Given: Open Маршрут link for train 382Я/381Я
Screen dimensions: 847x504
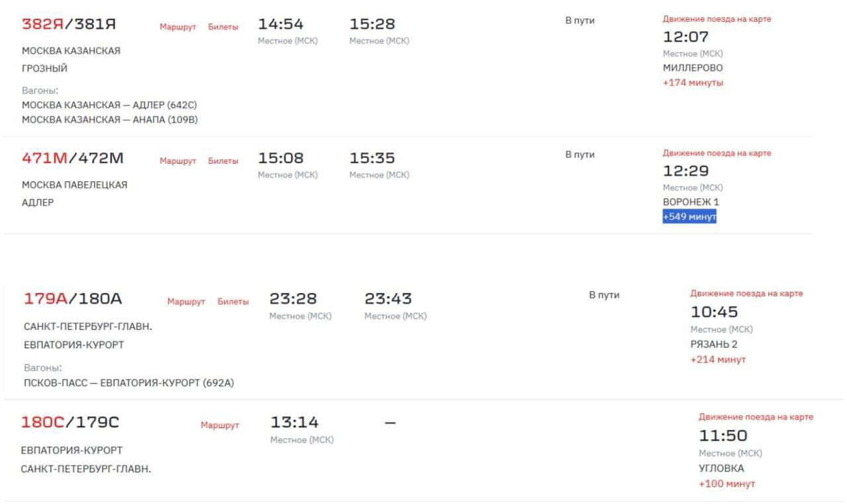Looking at the screenshot, I should 178,27.
